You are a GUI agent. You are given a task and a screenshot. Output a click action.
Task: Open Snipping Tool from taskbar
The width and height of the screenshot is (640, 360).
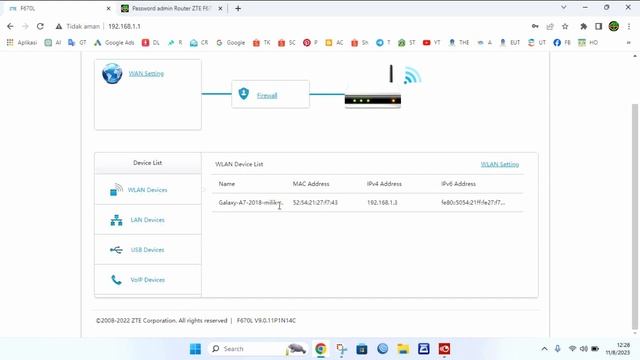[341, 349]
